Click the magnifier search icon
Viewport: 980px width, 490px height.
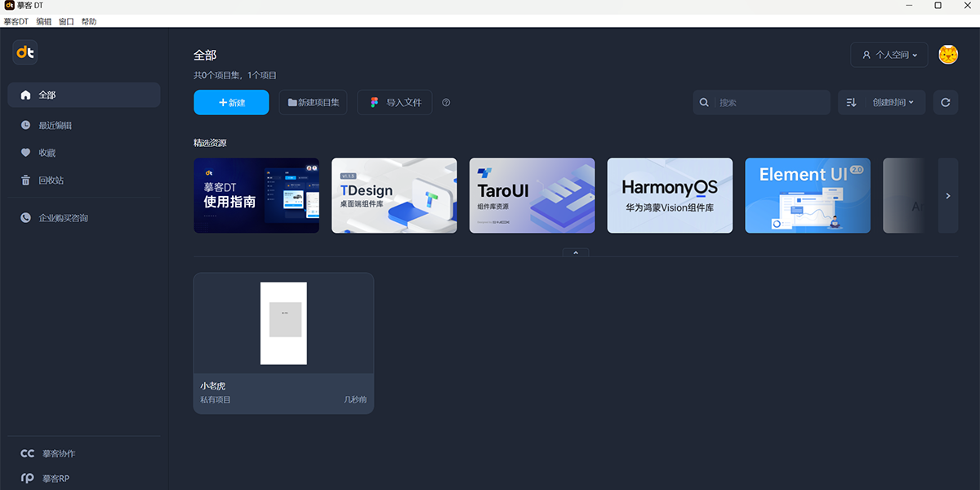tap(703, 102)
